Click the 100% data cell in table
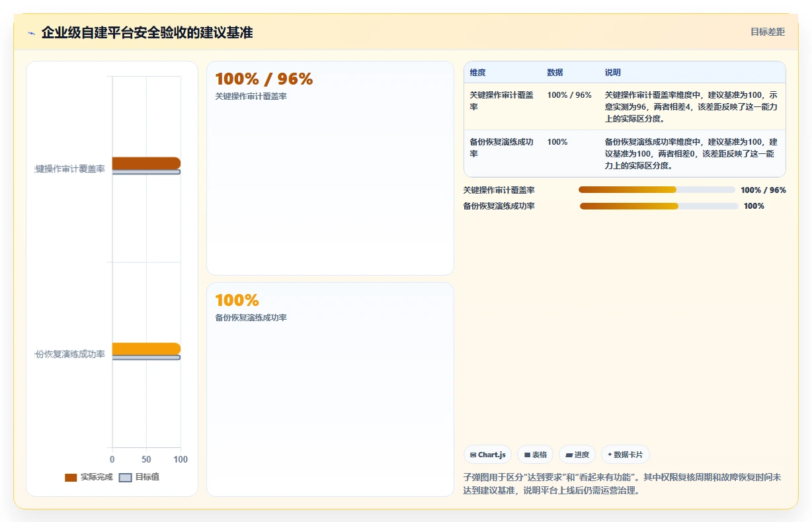The width and height of the screenshot is (812, 522). [557, 142]
